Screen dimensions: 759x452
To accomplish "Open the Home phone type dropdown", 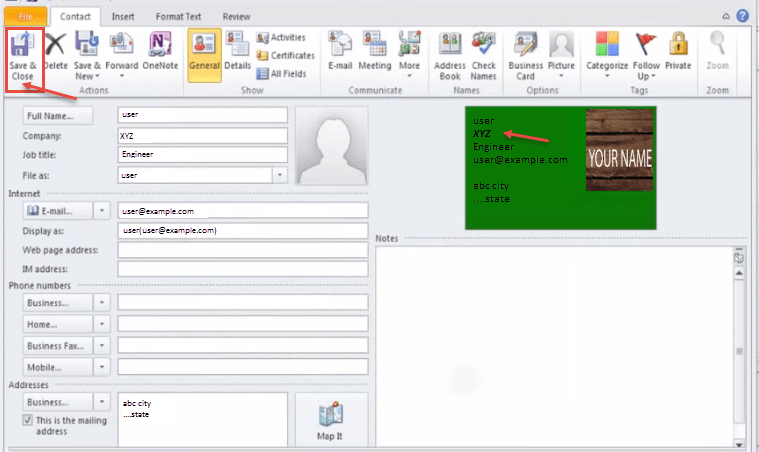I will click(x=102, y=324).
